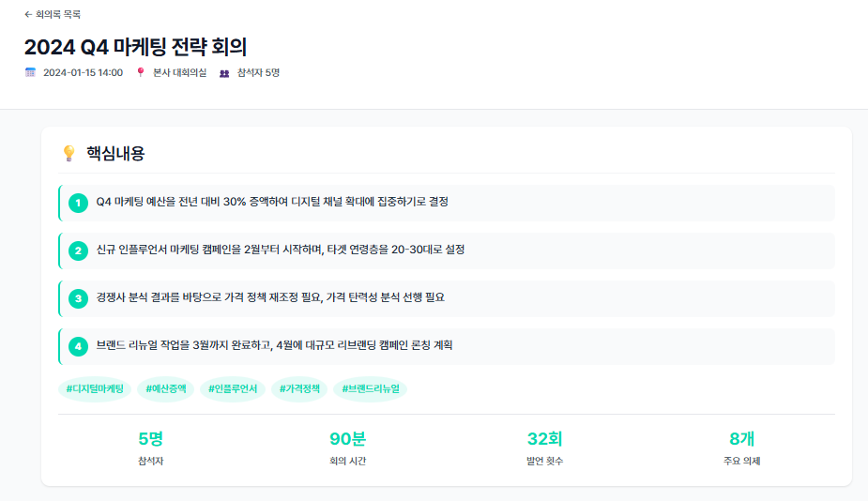
Task: Click the back arrow to 회의록 목록
Action: (28, 15)
